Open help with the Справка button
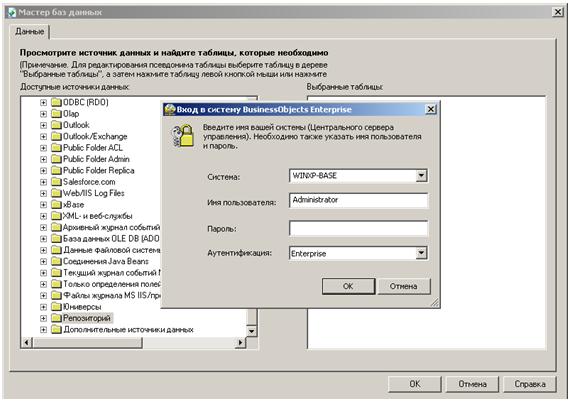 point(530,384)
